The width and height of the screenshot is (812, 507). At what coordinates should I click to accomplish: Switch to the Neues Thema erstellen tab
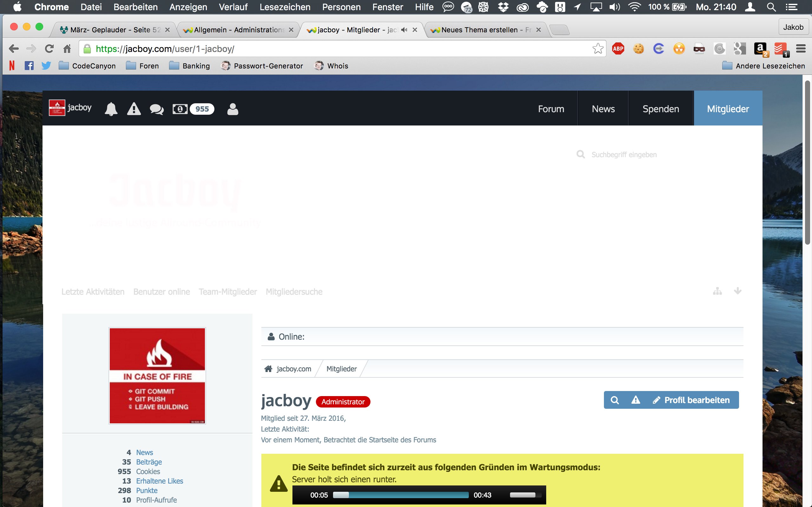click(480, 30)
